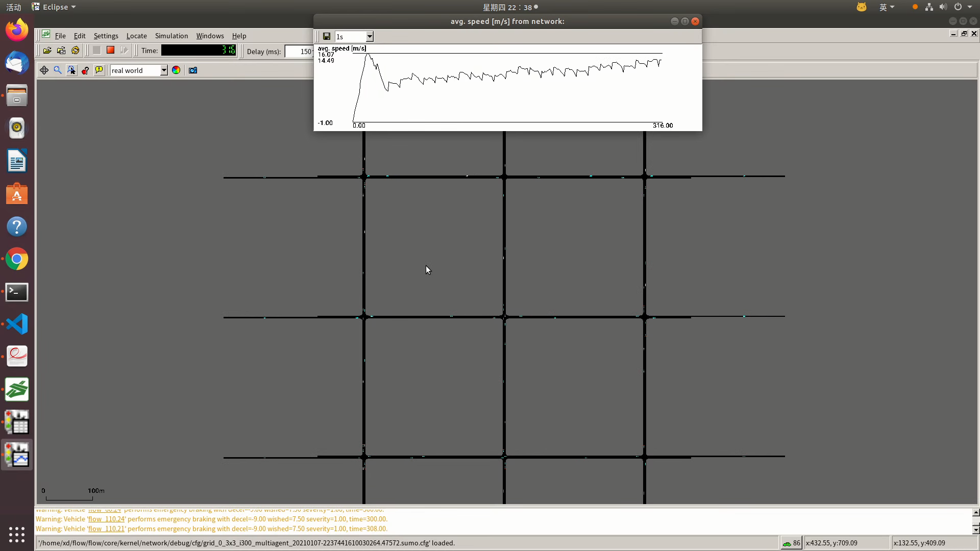Recenter the view icon

(44, 70)
